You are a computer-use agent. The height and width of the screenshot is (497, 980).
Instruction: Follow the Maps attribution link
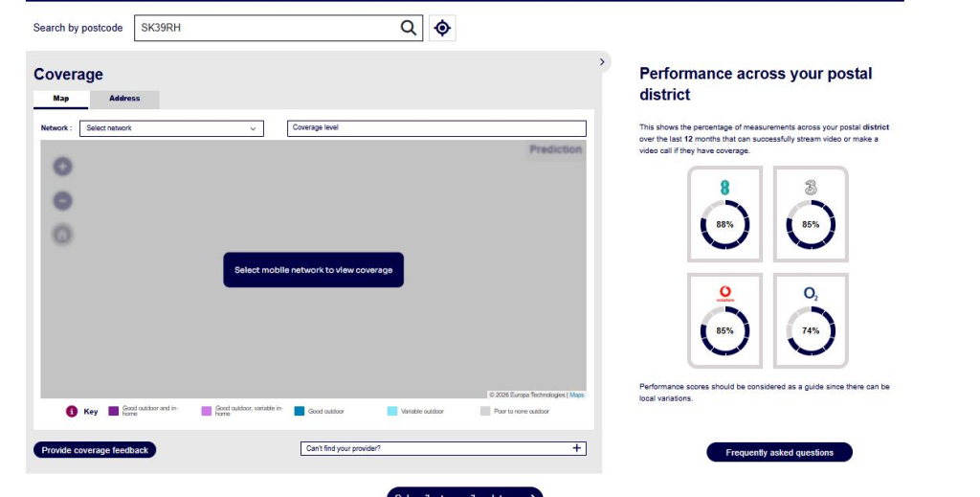pyautogui.click(x=576, y=395)
